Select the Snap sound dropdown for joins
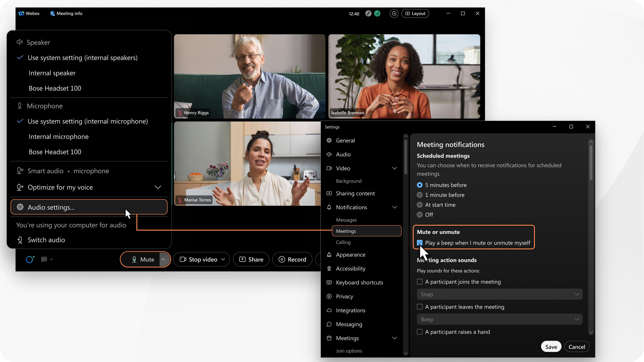Image resolution: width=644 pixels, height=362 pixels. tap(500, 294)
